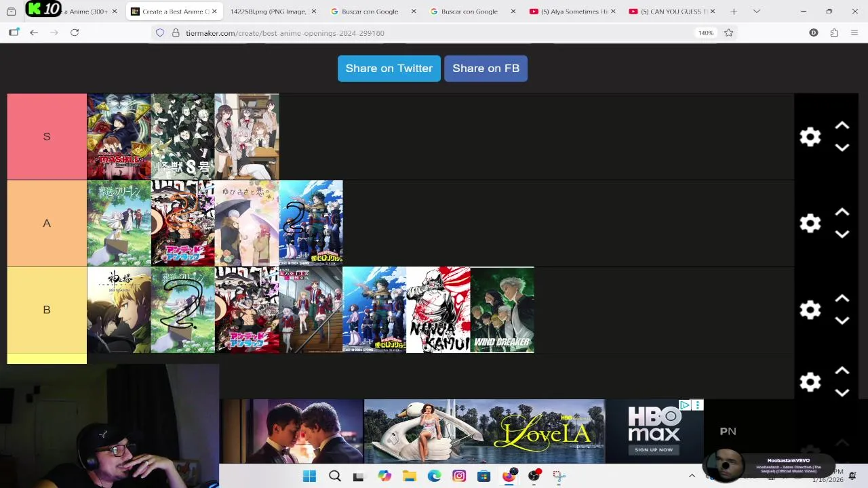
Task: Click the orange A tier label
Action: tap(47, 223)
